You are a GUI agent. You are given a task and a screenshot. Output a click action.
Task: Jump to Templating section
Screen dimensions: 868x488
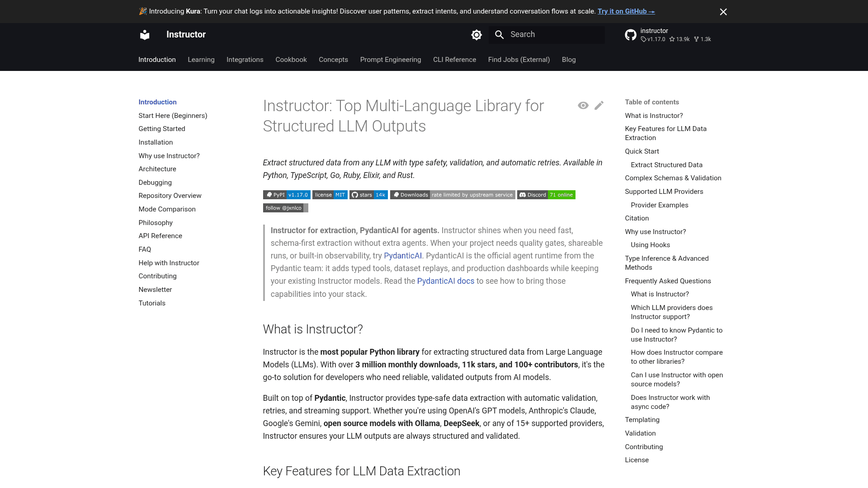[642, 420]
